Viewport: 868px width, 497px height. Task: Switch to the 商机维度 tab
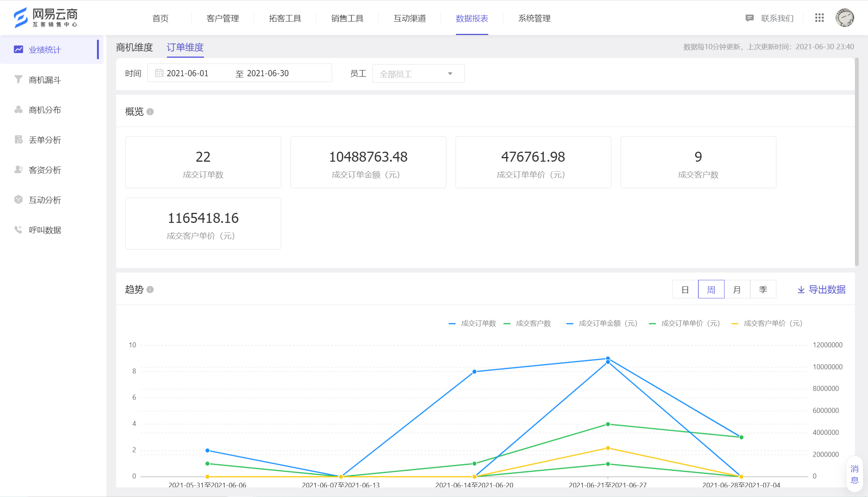point(134,47)
